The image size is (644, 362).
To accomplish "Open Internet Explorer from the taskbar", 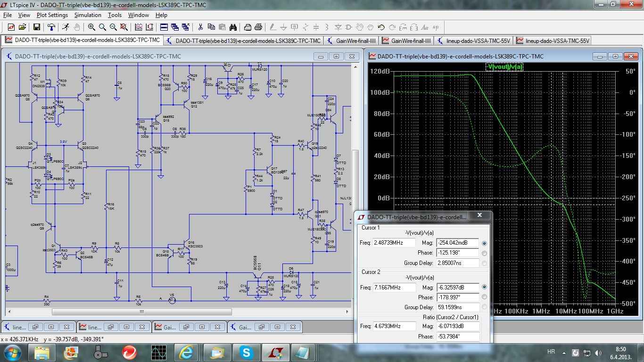I will coord(187,352).
